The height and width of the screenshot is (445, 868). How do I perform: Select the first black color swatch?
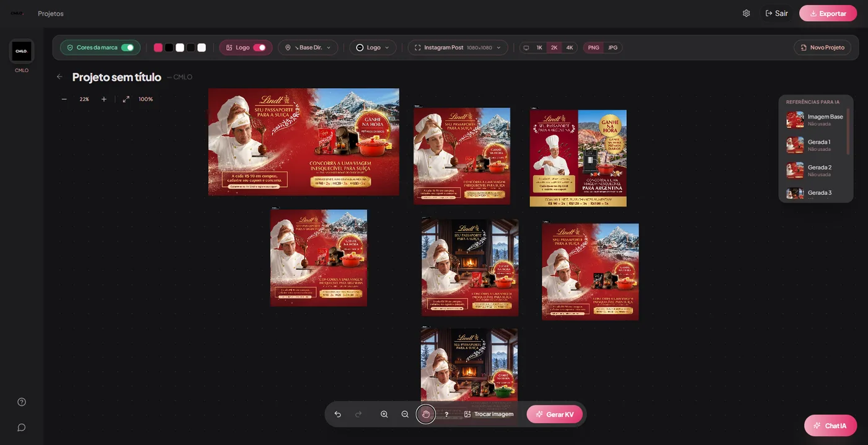click(x=169, y=48)
